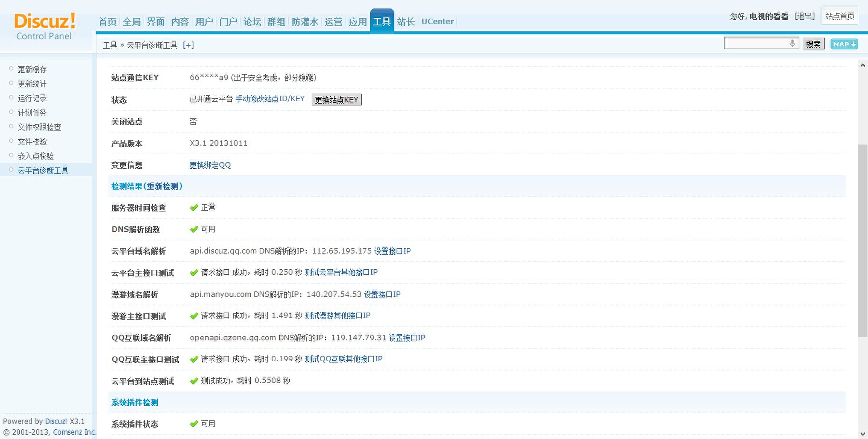The height and width of the screenshot is (439, 868).
Task: Click scrollbar up arrow
Action: pos(863,65)
